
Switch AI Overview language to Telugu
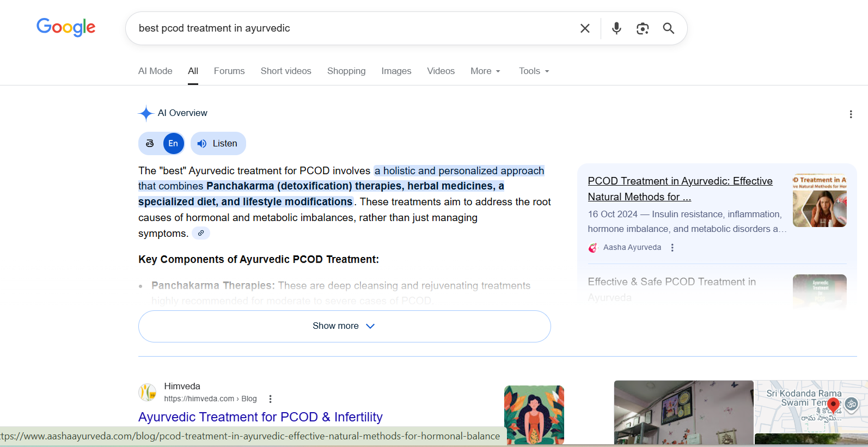click(150, 144)
